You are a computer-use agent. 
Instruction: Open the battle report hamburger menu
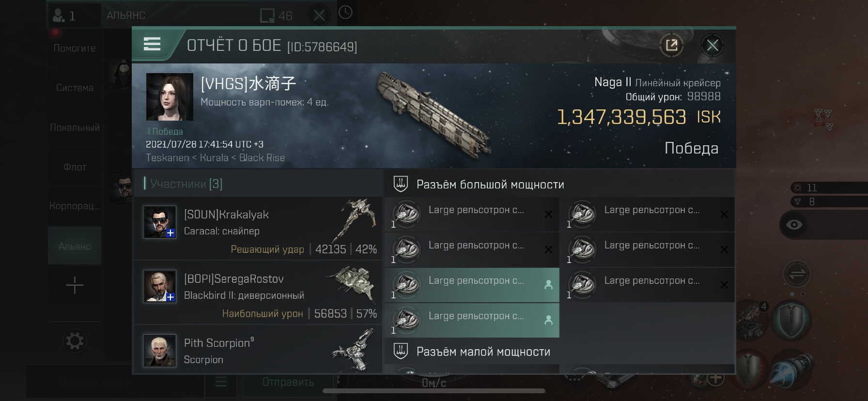click(152, 45)
